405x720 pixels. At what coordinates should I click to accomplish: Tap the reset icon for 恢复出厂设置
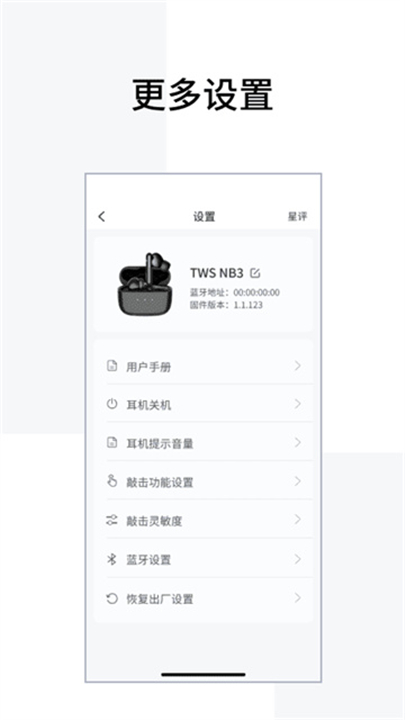pyautogui.click(x=112, y=598)
